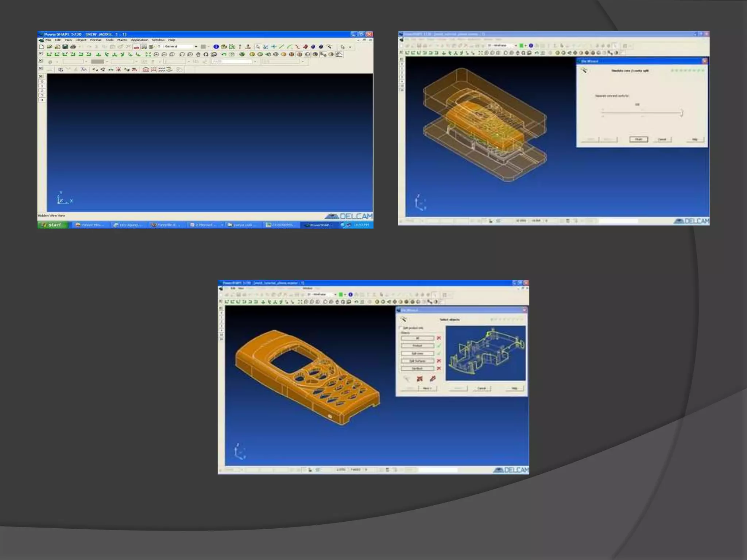
Task: Click green check status beside Product button
Action: 439,346
